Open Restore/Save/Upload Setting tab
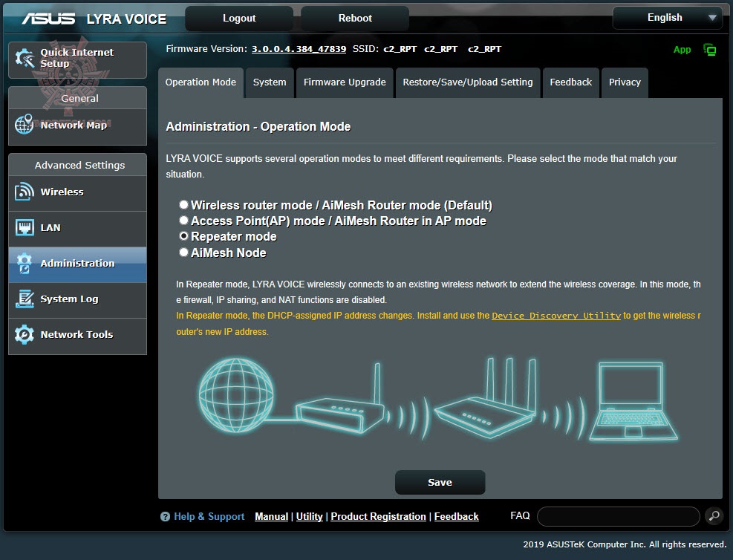Viewport: 733px width, 560px height. coord(468,82)
